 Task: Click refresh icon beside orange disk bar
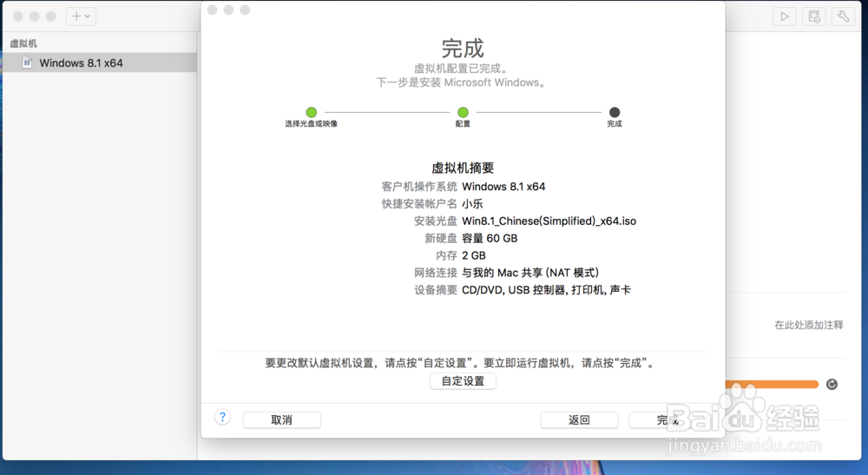pos(832,384)
